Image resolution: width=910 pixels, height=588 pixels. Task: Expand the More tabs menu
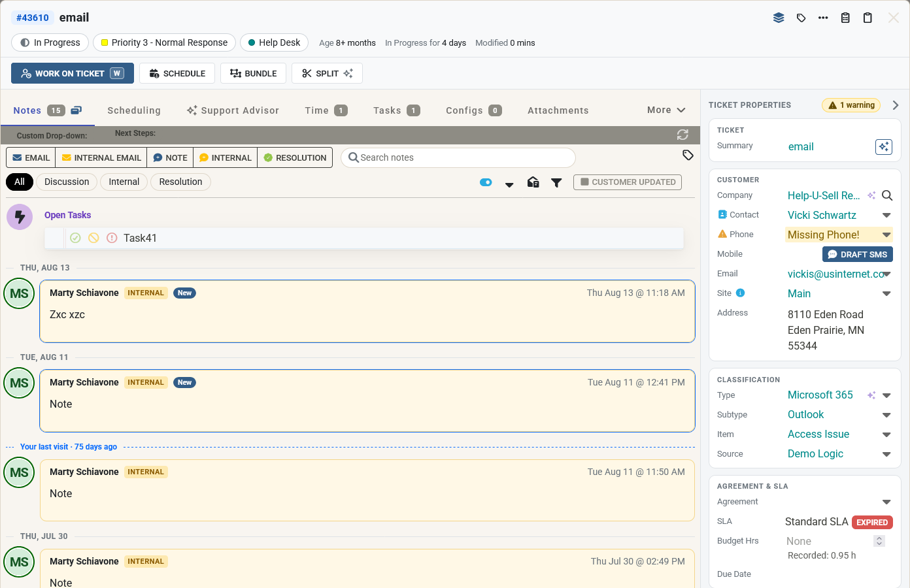(x=666, y=110)
